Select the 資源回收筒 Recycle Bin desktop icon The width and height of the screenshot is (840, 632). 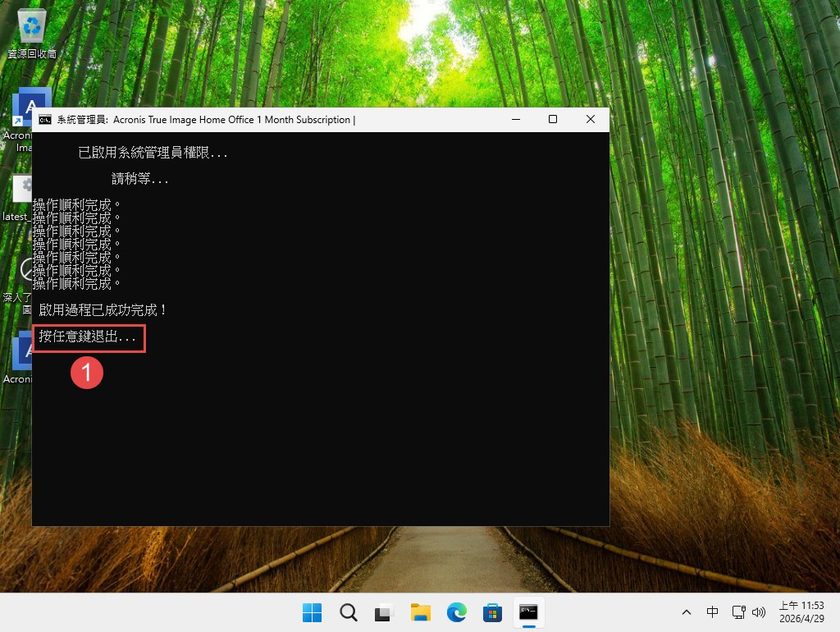(31, 33)
